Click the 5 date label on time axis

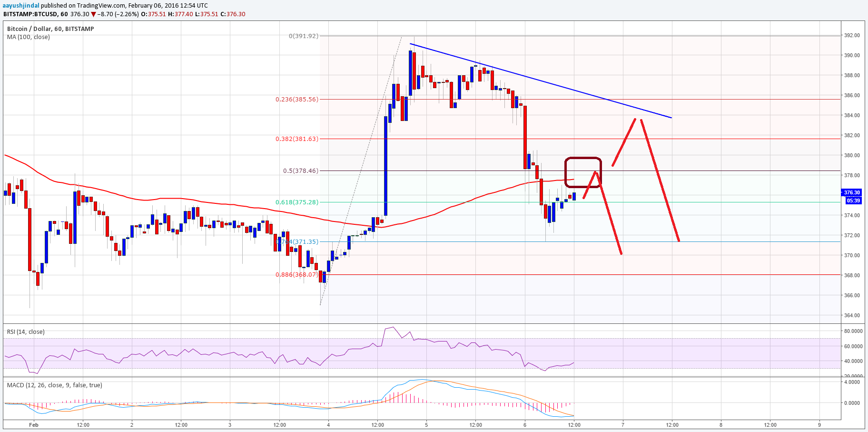(426, 425)
